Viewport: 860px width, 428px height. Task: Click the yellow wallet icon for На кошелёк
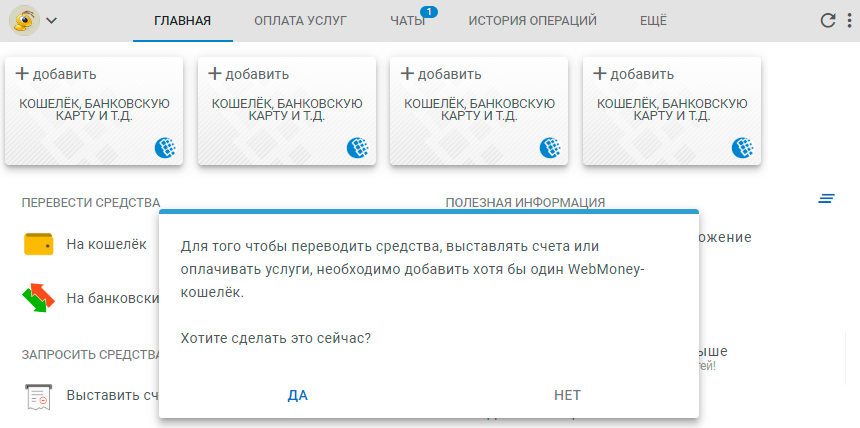coord(38,244)
